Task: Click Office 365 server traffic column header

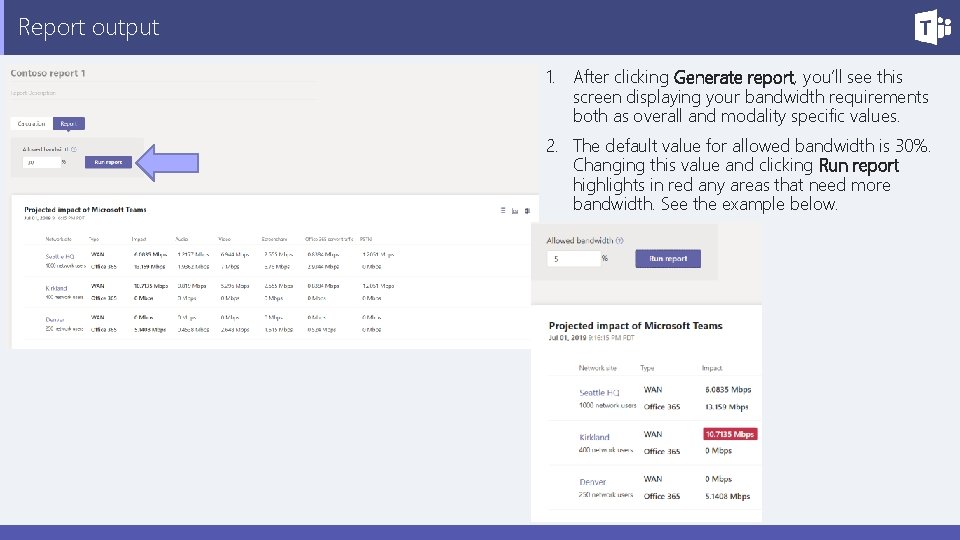Action: point(329,239)
